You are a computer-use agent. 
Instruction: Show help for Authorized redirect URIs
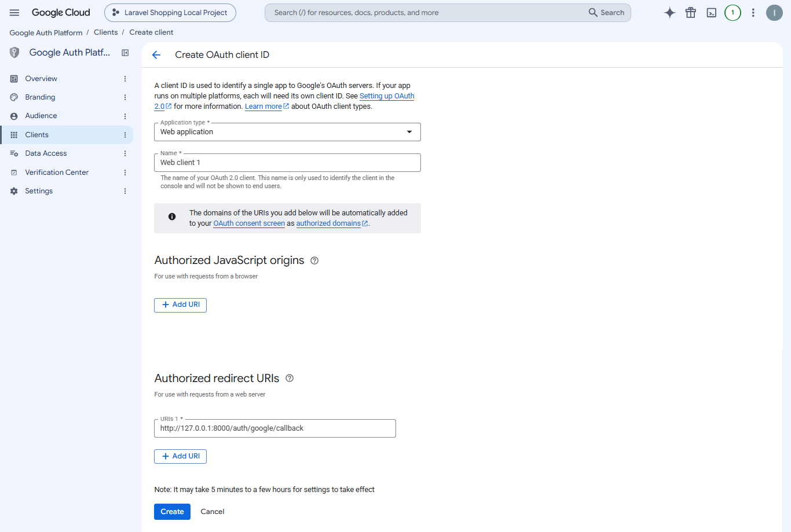(x=290, y=378)
